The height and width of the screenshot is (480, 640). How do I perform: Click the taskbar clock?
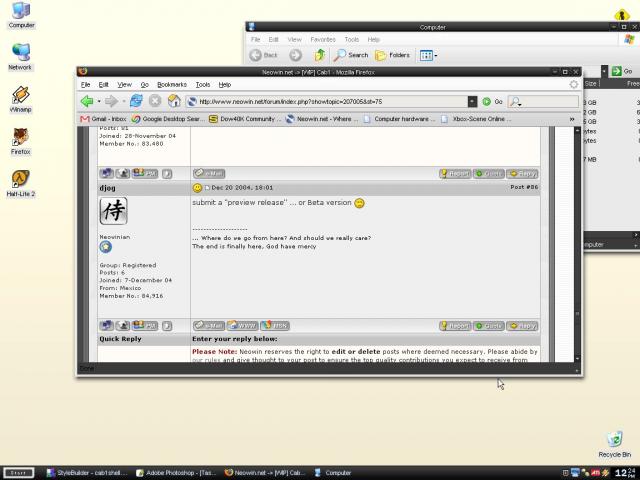[627, 473]
